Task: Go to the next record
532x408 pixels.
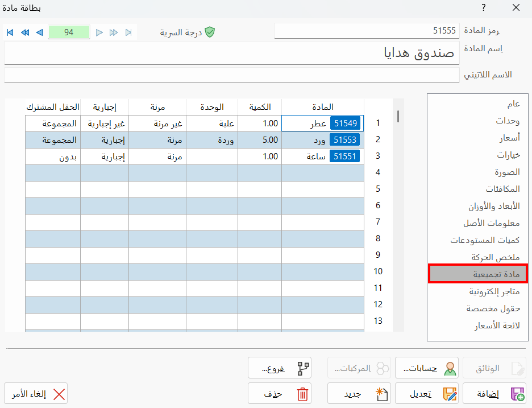Action: (x=99, y=32)
